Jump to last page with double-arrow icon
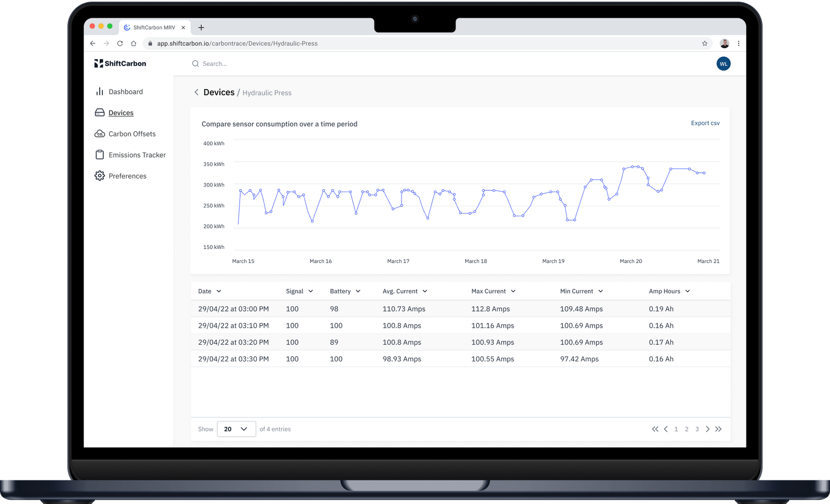This screenshot has width=830, height=504. pos(718,429)
